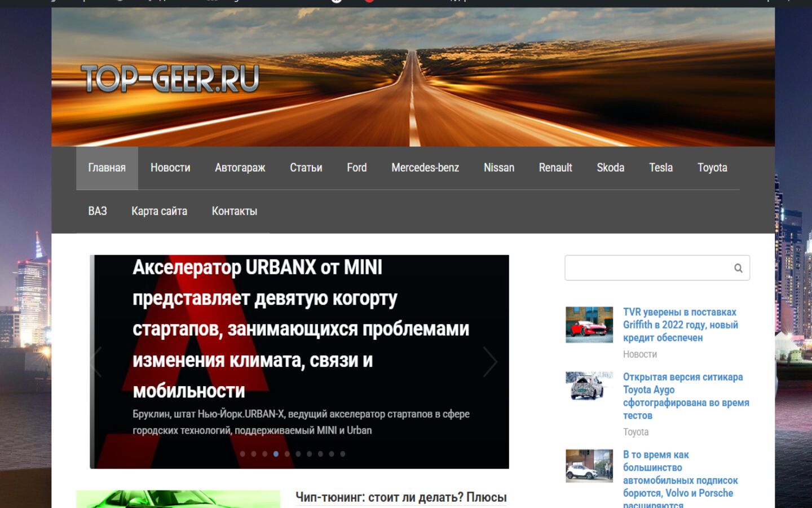Open the Skoda menu item

[x=611, y=168]
